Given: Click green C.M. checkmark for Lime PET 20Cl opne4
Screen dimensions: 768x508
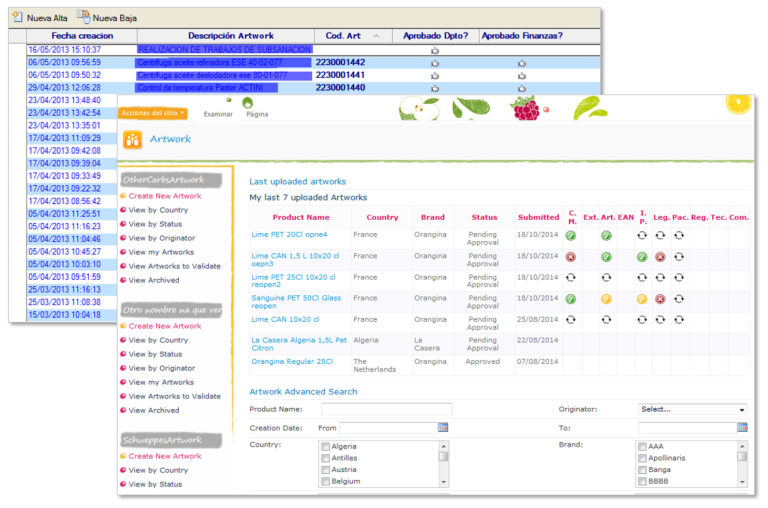Looking at the screenshot, I should 571,236.
